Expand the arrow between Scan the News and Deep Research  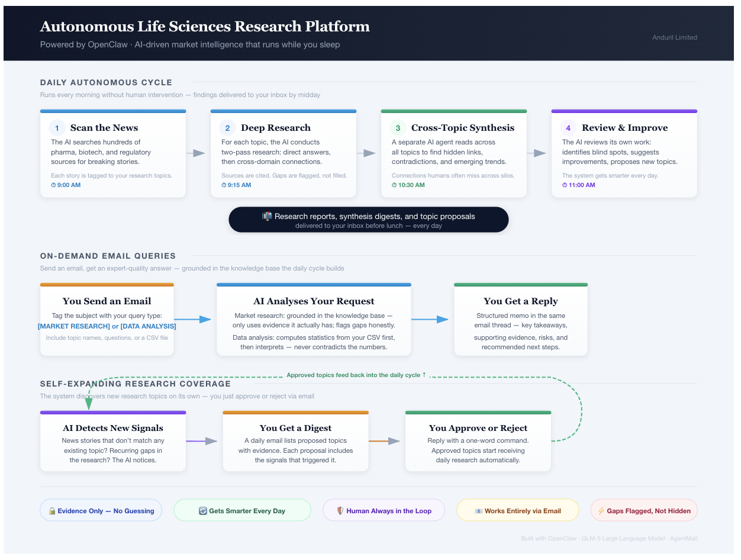coord(197,153)
